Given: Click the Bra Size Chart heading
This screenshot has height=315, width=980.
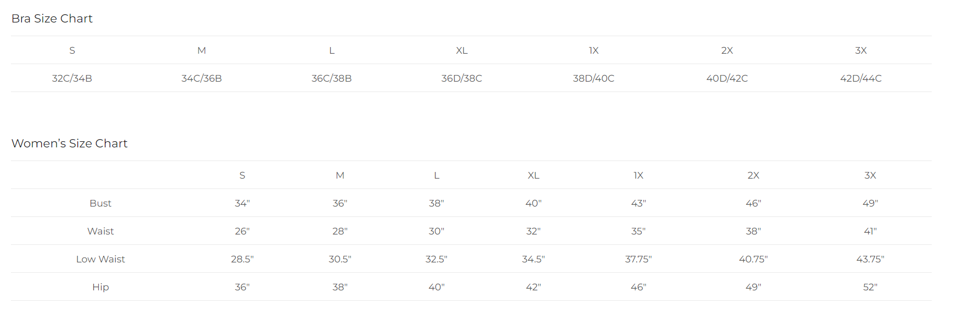Looking at the screenshot, I should point(52,19).
